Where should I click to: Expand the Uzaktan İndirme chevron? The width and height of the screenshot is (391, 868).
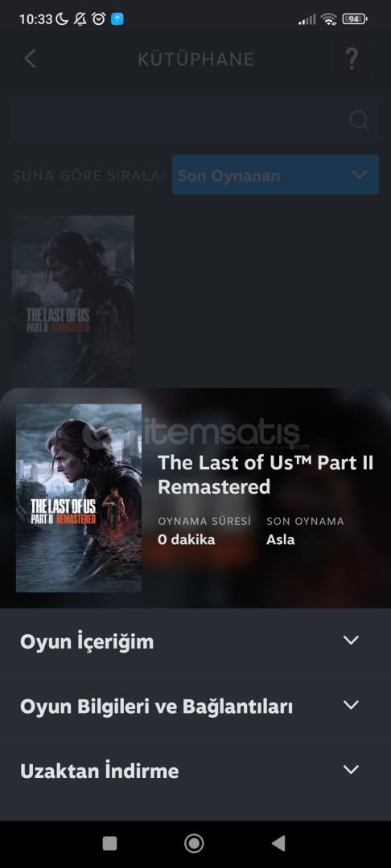pyautogui.click(x=351, y=769)
